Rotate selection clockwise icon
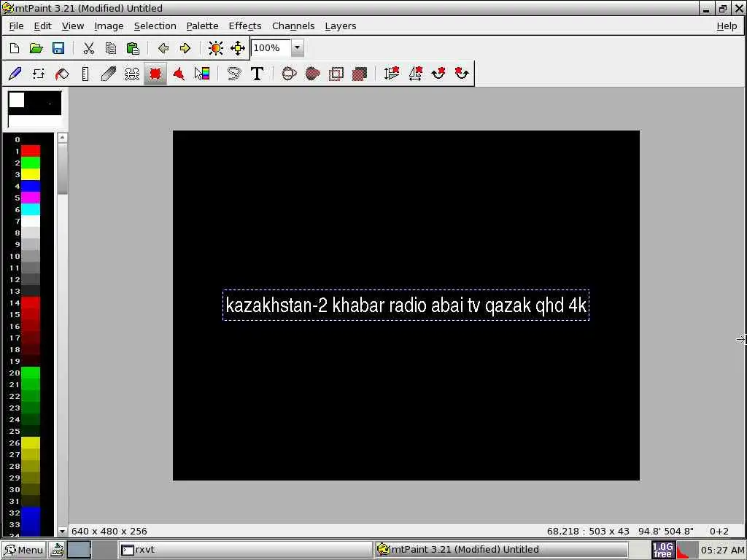This screenshot has width=747, height=560. 438,74
